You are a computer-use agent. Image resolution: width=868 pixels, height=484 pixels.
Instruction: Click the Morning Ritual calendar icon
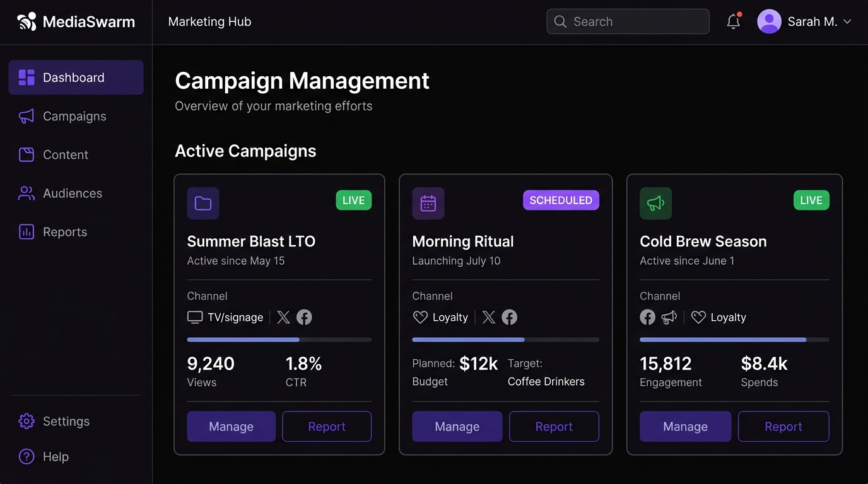coord(428,203)
